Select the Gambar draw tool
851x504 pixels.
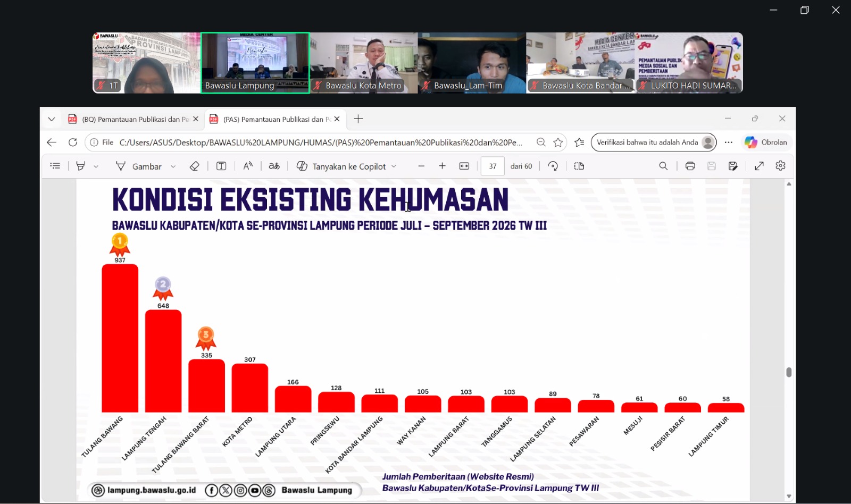[x=139, y=166]
